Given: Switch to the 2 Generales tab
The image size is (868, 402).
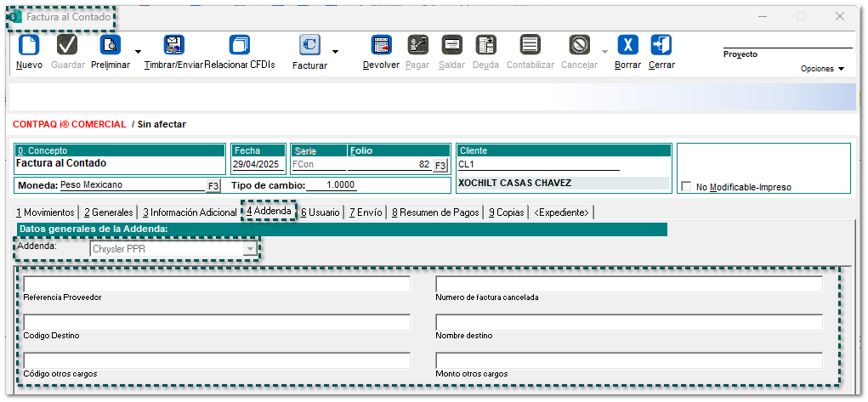Looking at the screenshot, I should [x=109, y=212].
